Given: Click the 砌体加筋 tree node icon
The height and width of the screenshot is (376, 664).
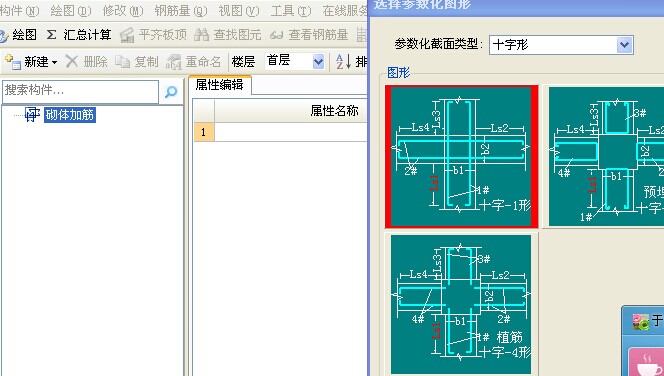Looking at the screenshot, I should (x=32, y=114).
